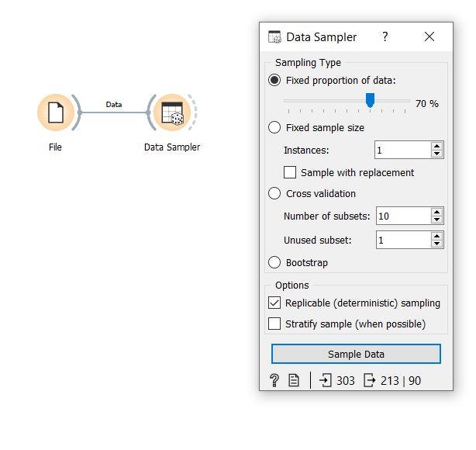Screen dimensions: 476x450
Task: Enable Stratify sample option
Action: point(274,324)
